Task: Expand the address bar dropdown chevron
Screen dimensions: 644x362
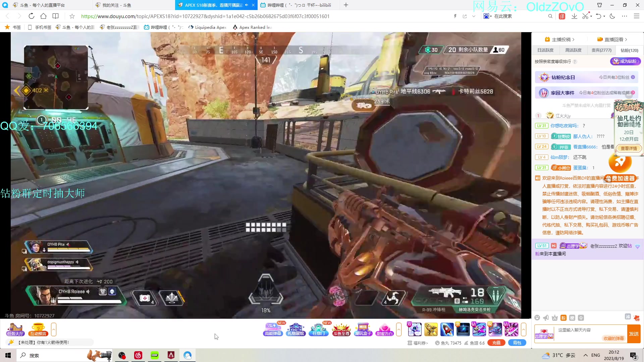Action: (474, 16)
